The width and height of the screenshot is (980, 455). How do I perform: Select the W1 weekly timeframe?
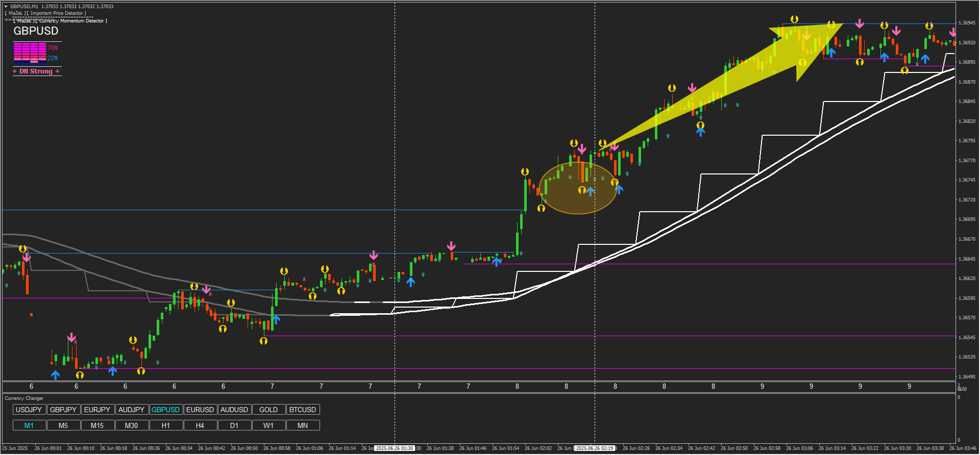(268, 425)
